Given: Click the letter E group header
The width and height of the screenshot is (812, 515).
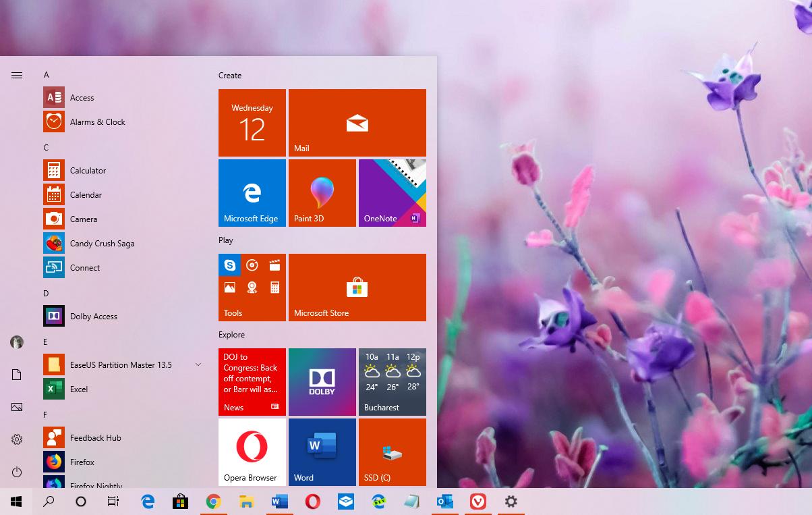Looking at the screenshot, I should pyautogui.click(x=46, y=342).
